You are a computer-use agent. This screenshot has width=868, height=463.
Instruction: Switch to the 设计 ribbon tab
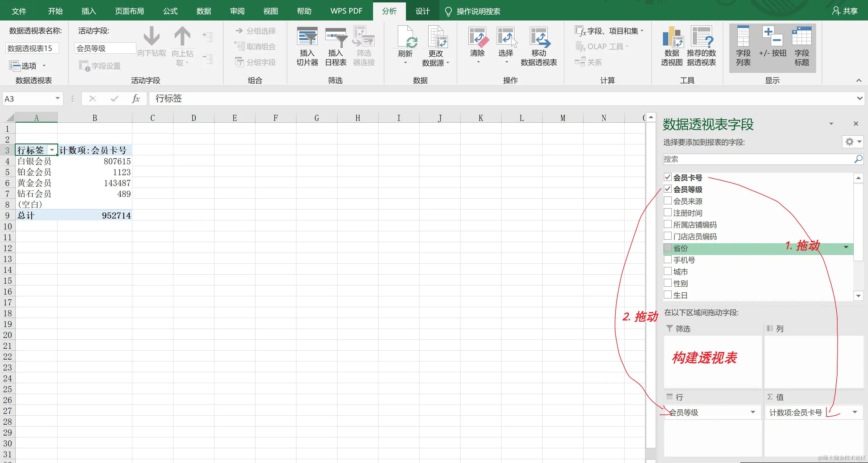click(422, 11)
